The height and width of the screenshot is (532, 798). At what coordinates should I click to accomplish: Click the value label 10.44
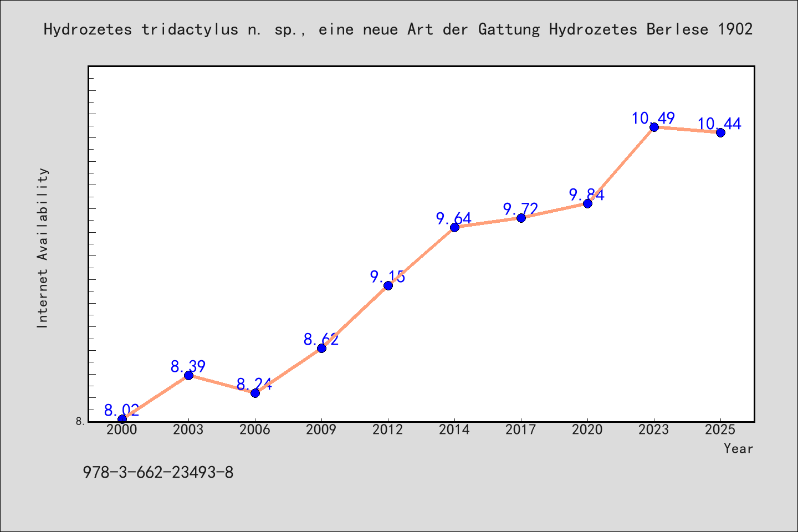click(719, 124)
